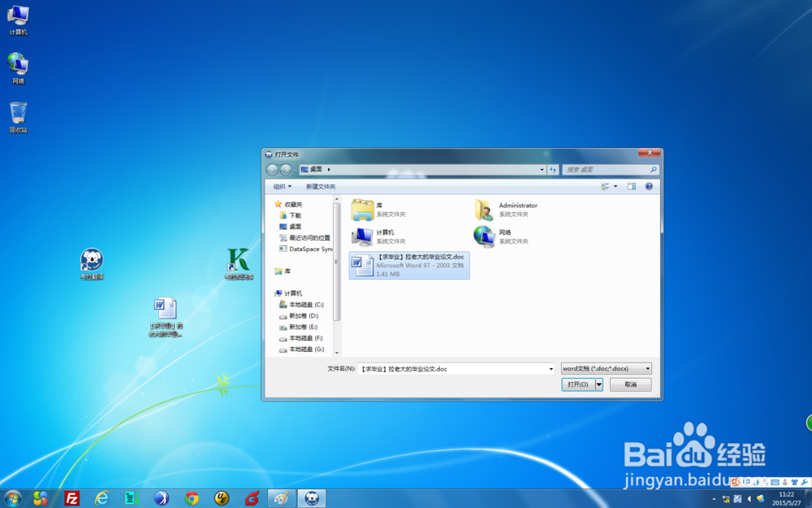Select the Word document on the desktop
Viewport: 812px width, 508px height.
(166, 317)
